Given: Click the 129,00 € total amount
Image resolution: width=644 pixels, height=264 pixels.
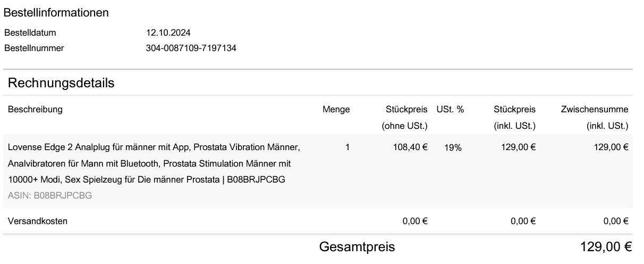Looking at the screenshot, I should coord(605,247).
